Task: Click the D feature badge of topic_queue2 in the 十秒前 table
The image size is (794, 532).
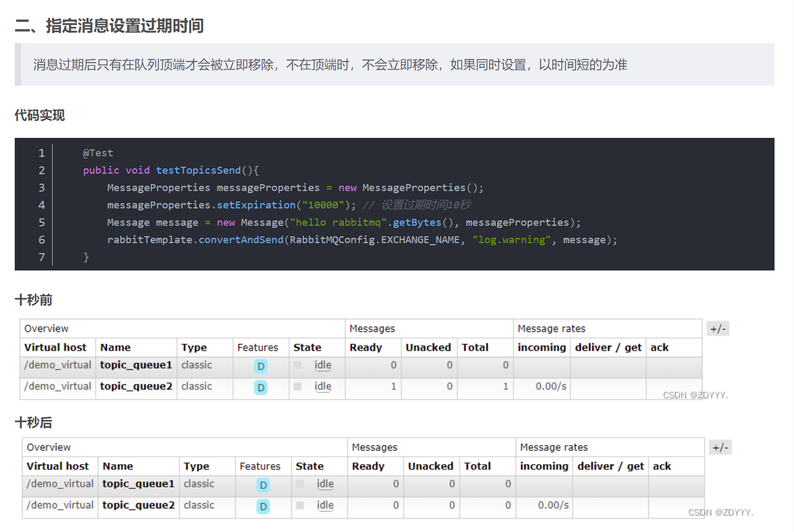Action: click(x=261, y=388)
